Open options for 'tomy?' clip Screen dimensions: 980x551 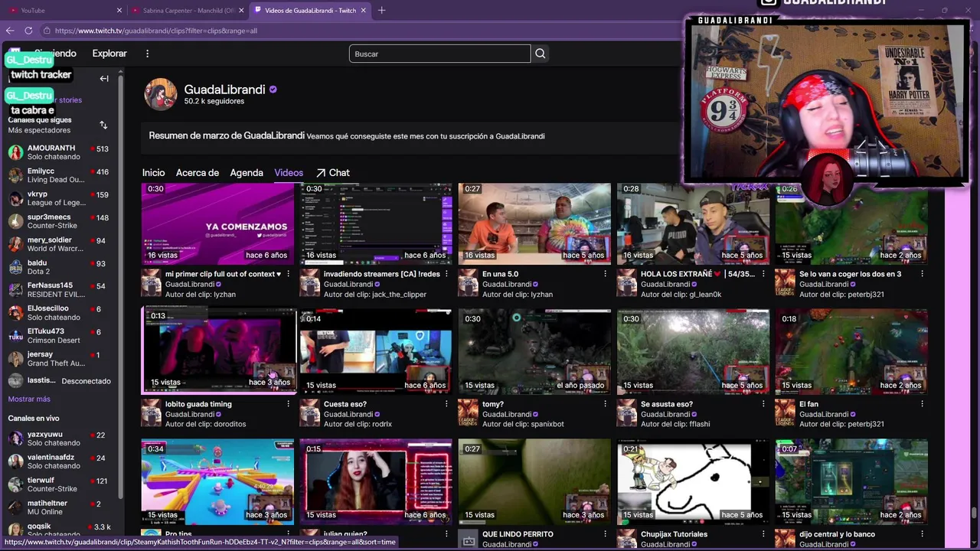[x=605, y=404]
